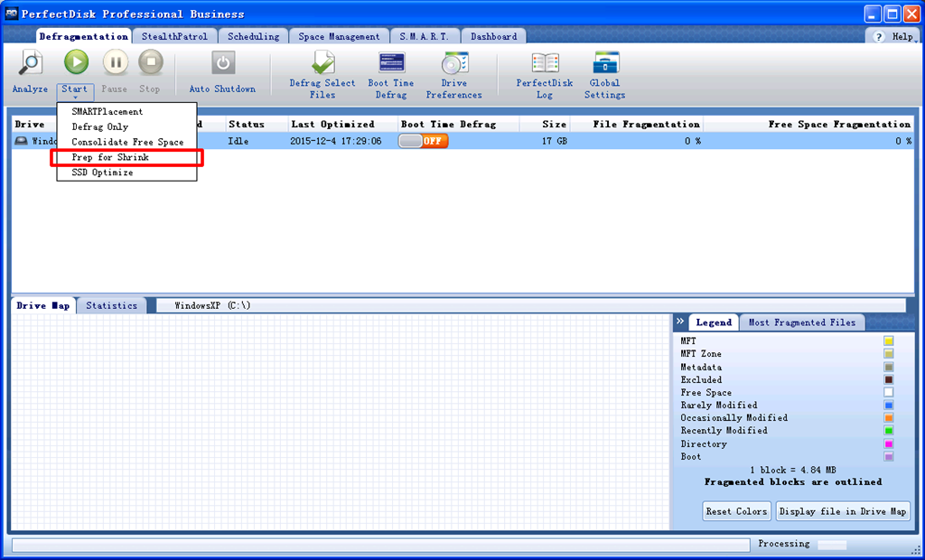This screenshot has width=925, height=560.
Task: Switch to the Scheduling tab
Action: click(253, 37)
